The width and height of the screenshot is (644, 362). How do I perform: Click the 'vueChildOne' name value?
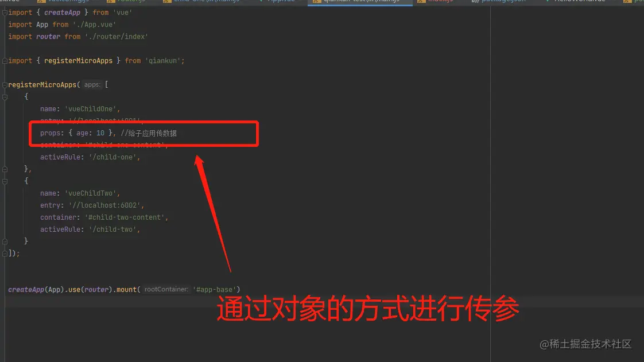click(90, 109)
